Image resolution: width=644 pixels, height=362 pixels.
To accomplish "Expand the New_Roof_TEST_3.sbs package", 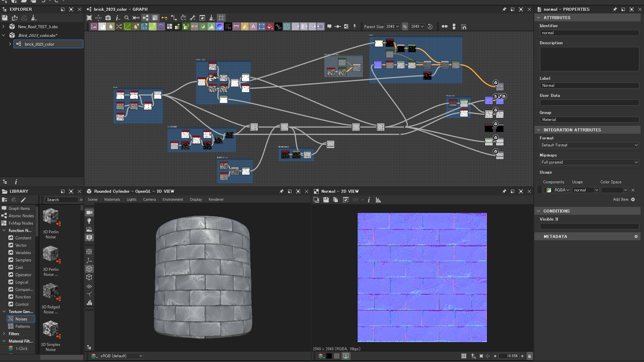I will click(x=3, y=26).
